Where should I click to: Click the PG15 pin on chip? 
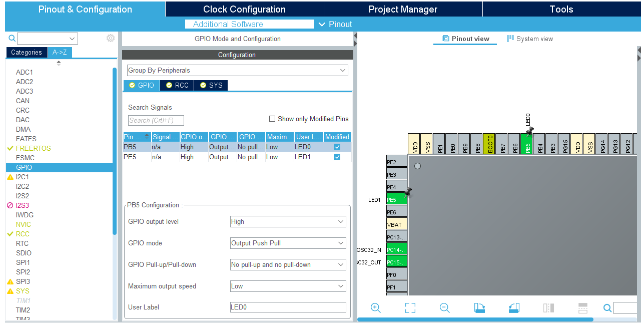tap(564, 143)
